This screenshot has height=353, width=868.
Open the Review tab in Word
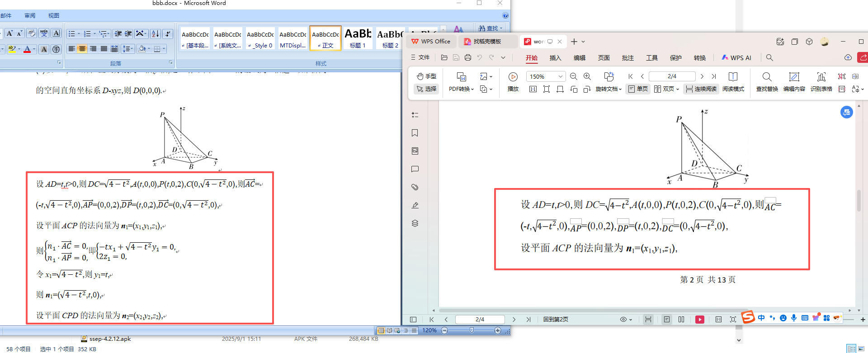30,15
